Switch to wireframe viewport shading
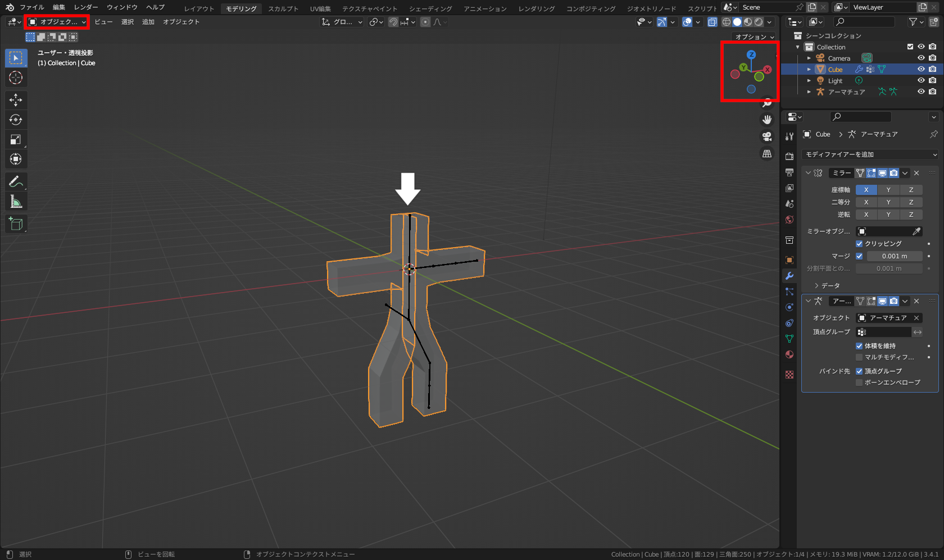The width and height of the screenshot is (944, 560). 727,22
